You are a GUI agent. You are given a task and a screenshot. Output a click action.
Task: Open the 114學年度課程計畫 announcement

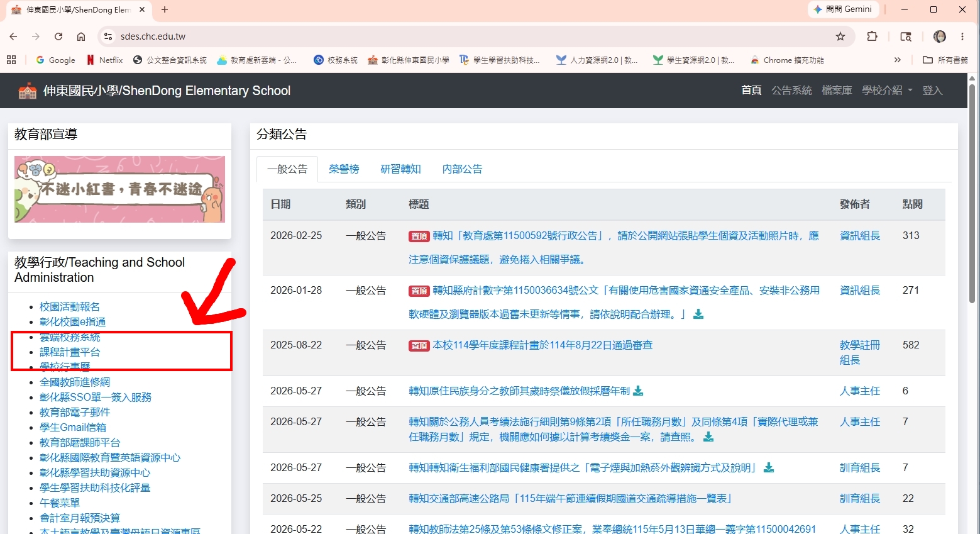point(542,345)
